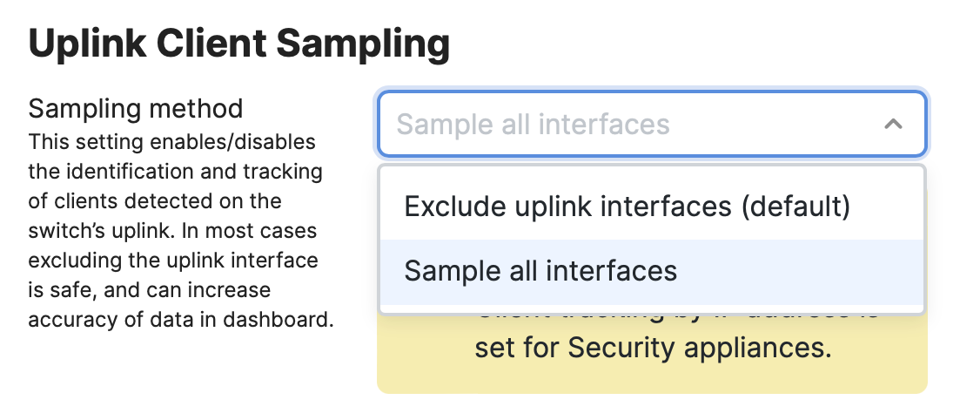Image resolution: width=980 pixels, height=420 pixels.
Task: Choose the highlighted 'Sample all interfaces' option
Action: tap(652, 272)
